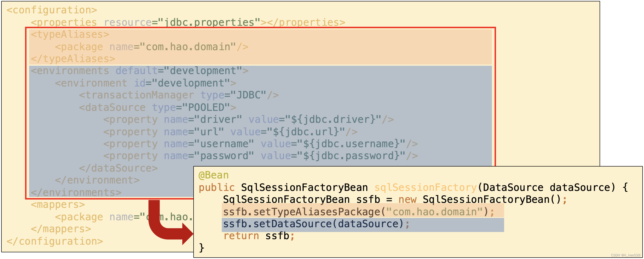Select environment id="development" line
This screenshot has height=259, width=644.
(146, 83)
